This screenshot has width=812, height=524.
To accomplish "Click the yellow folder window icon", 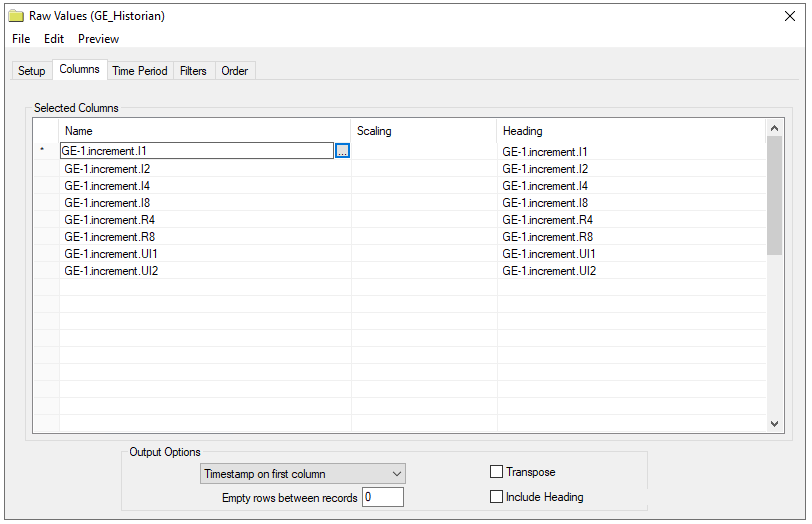I will (16, 16).
